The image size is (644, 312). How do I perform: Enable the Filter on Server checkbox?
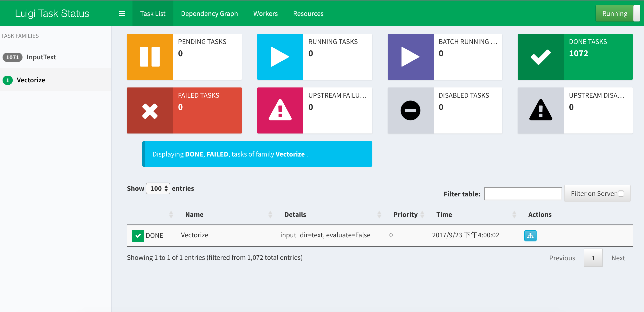tap(621, 194)
